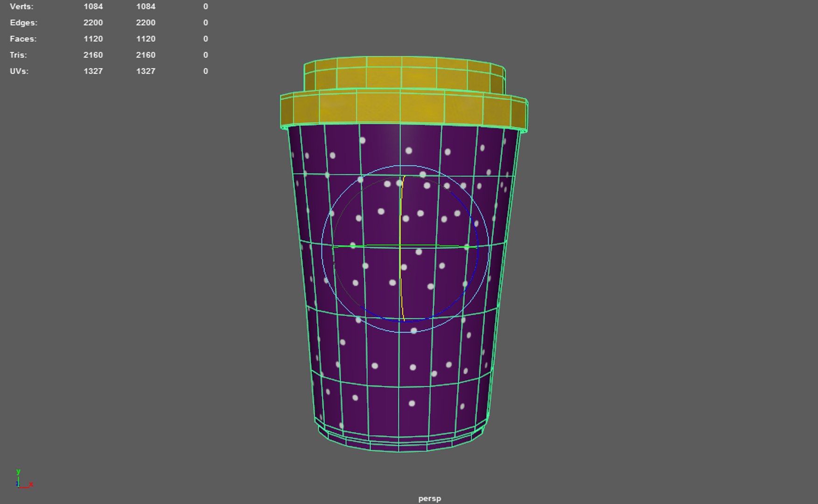The height and width of the screenshot is (504, 818).
Task: Click the 0 value in the Faces row
Action: (205, 39)
